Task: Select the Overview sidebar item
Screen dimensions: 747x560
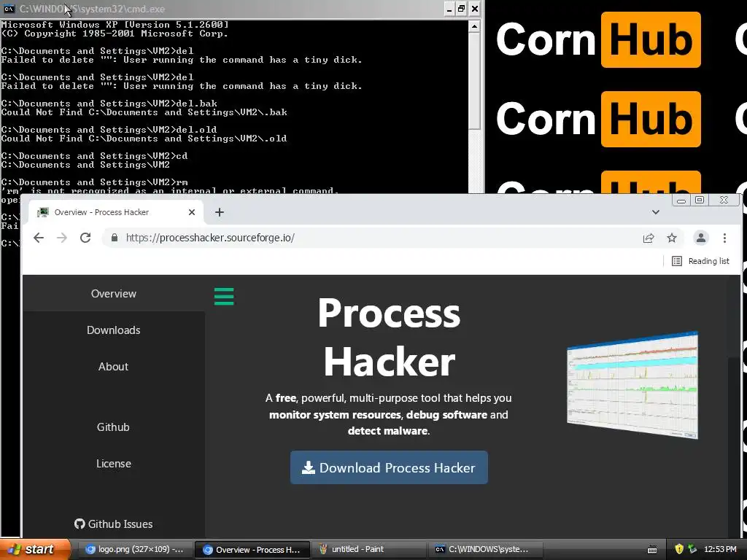Action: pos(114,294)
